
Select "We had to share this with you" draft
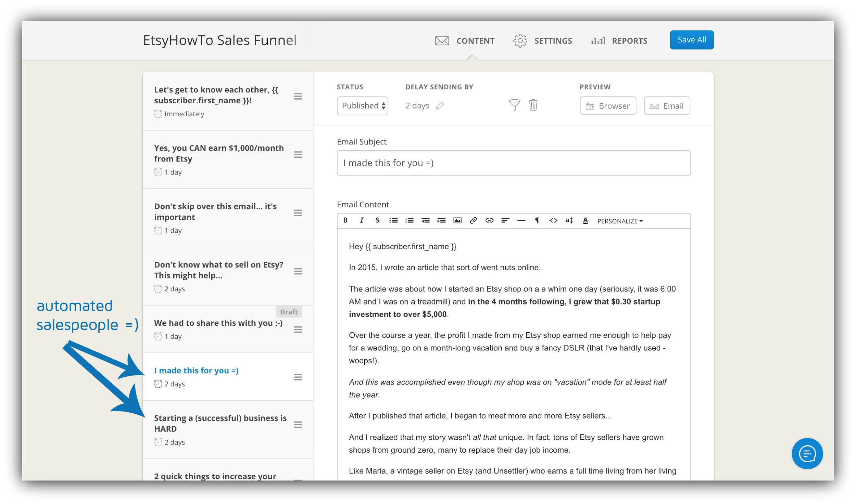228,329
